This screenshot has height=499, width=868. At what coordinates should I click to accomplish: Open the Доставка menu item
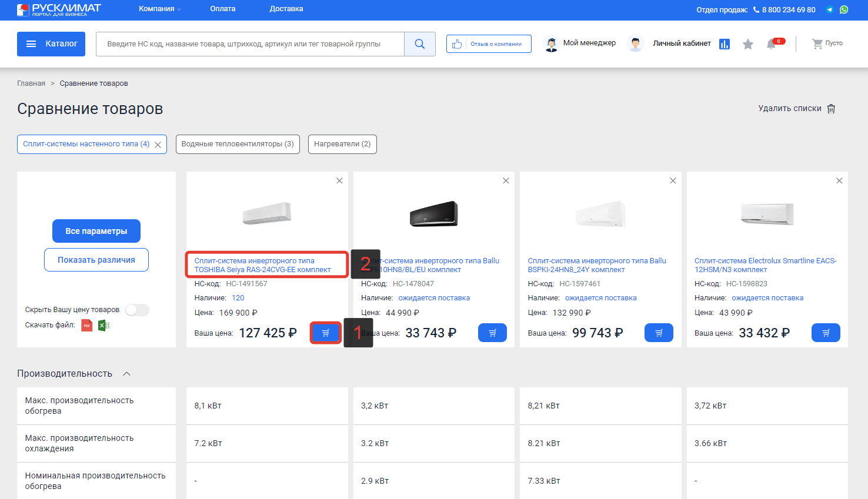coord(286,9)
